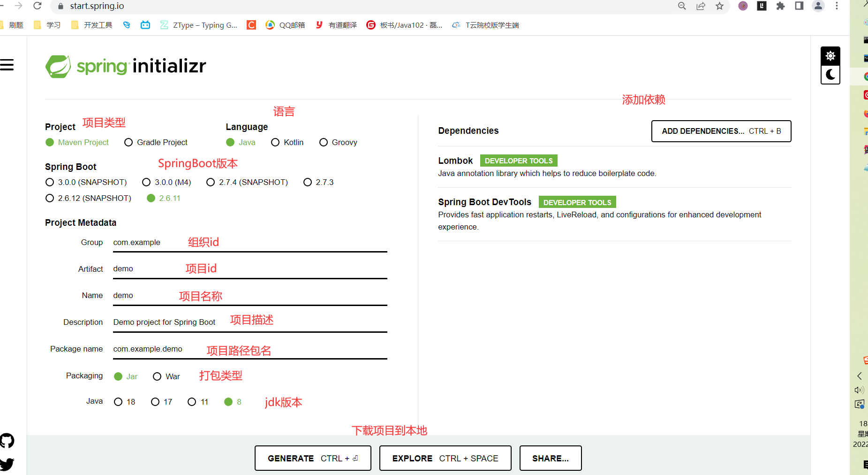Screen dimensions: 868x475
Task: Select the Lombok dependency entry
Action: pos(614,167)
